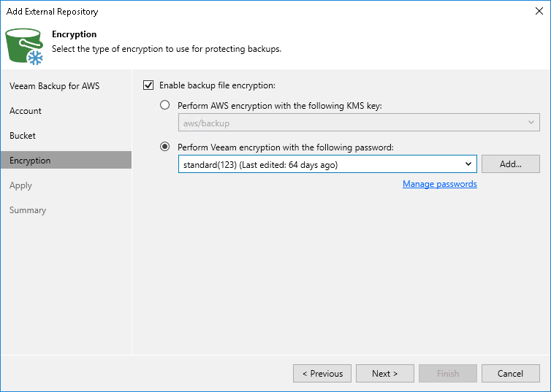Screen dimensions: 551x392
Task: Select the Veeam encryption password radio button
Action: (165, 147)
